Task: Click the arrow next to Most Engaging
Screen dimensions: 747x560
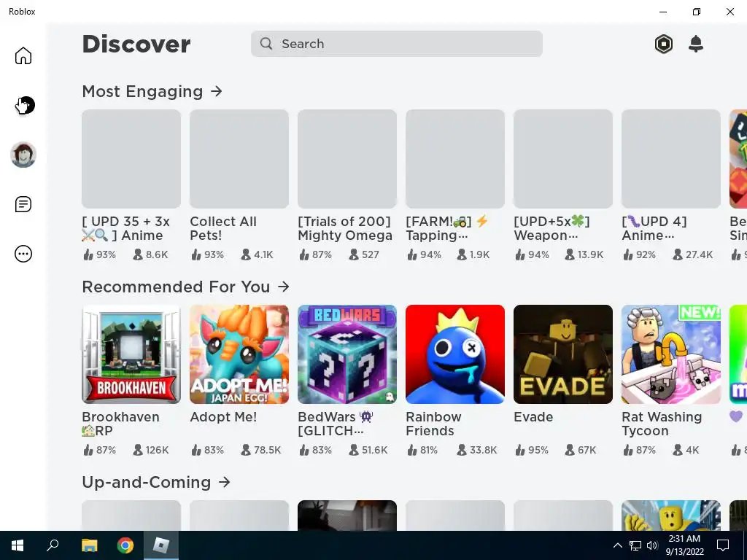Action: click(216, 91)
